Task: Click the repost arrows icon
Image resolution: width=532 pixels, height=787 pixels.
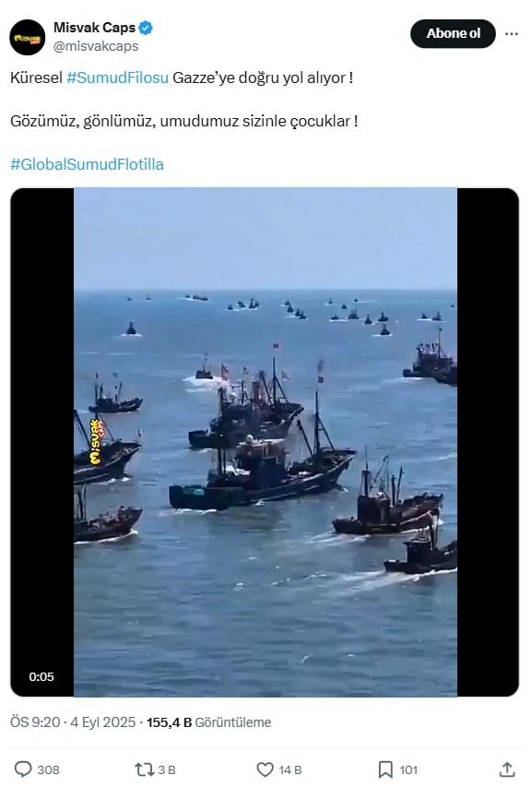Action: (145, 769)
